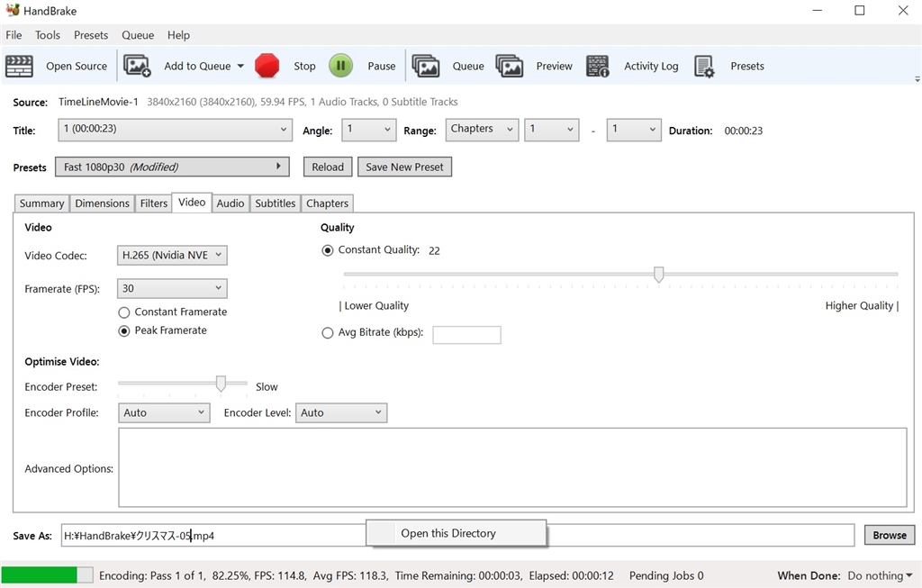Click the red Stop encoding icon
Viewport: 922px width, 588px height.
pyautogui.click(x=267, y=66)
